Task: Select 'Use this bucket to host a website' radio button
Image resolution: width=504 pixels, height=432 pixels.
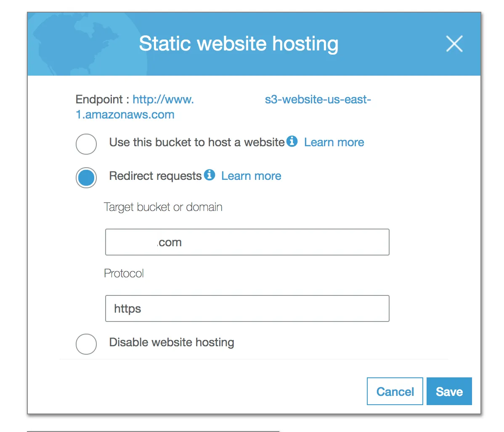Action: (86, 144)
